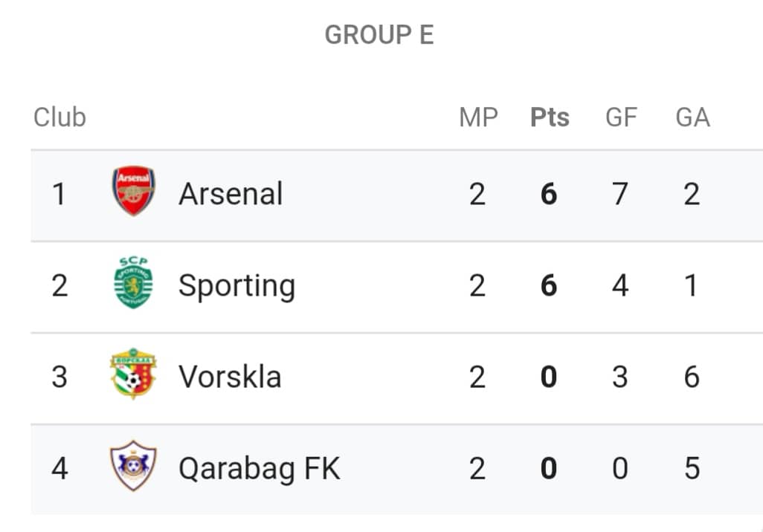The width and height of the screenshot is (763, 532).
Task: Click Arsenal's points value of 6
Action: click(549, 194)
